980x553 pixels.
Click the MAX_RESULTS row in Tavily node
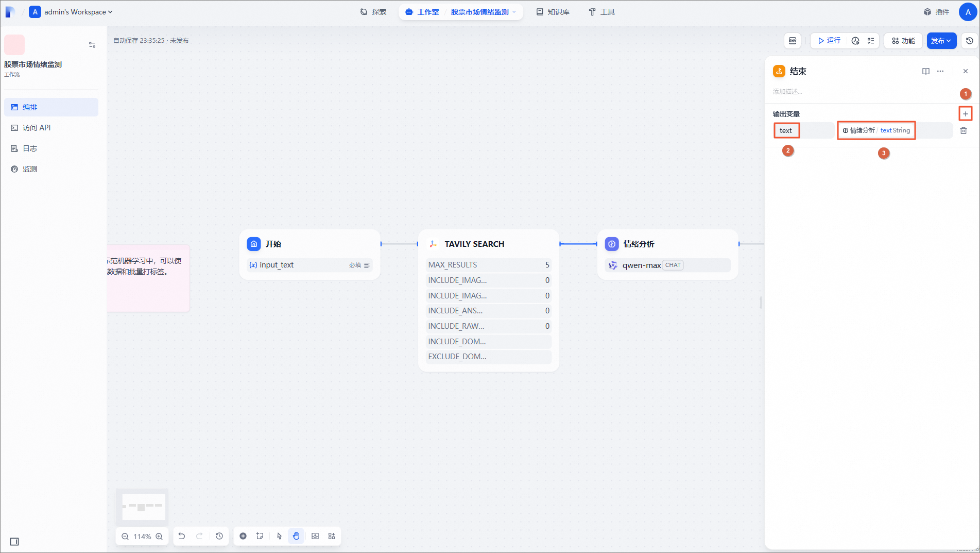[489, 265]
